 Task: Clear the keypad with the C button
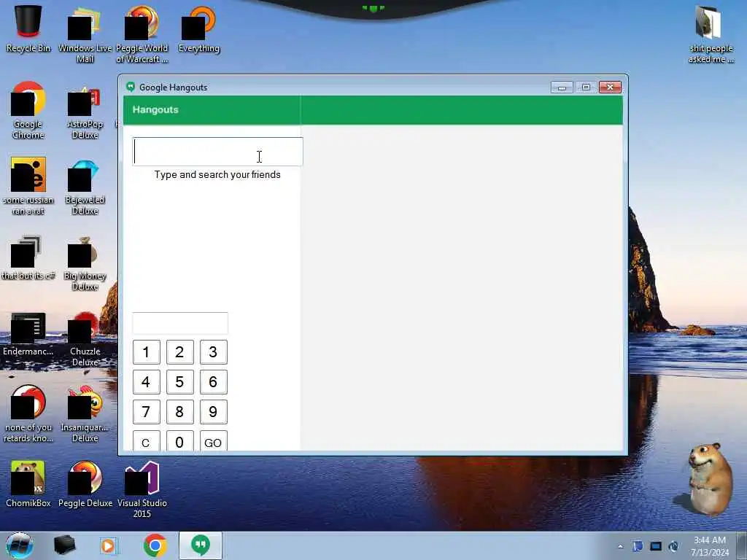(x=146, y=441)
